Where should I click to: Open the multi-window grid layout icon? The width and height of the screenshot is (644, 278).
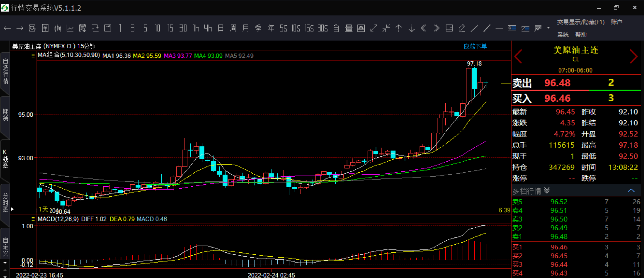(x=449, y=28)
